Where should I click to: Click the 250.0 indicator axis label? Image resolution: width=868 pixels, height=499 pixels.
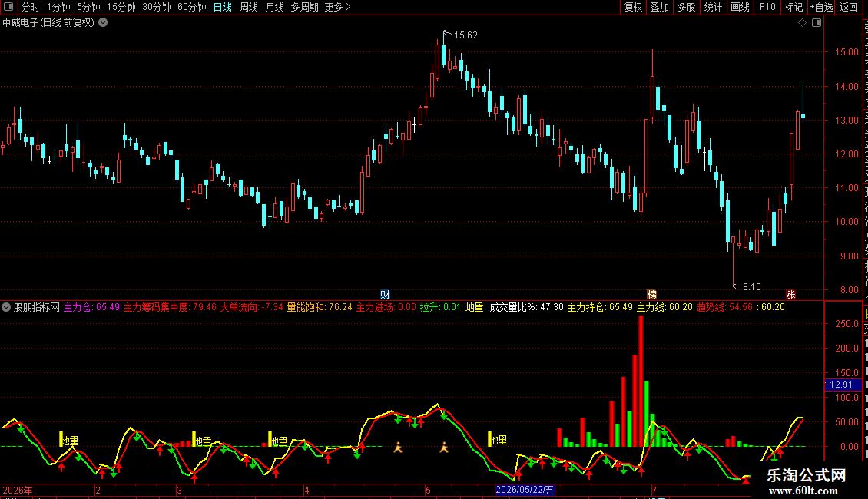pos(846,324)
